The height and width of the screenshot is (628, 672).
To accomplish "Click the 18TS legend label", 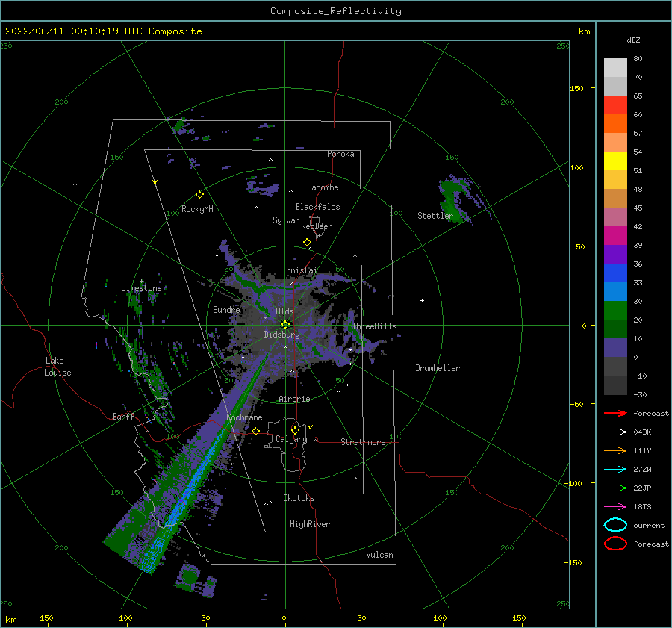I will point(642,507).
